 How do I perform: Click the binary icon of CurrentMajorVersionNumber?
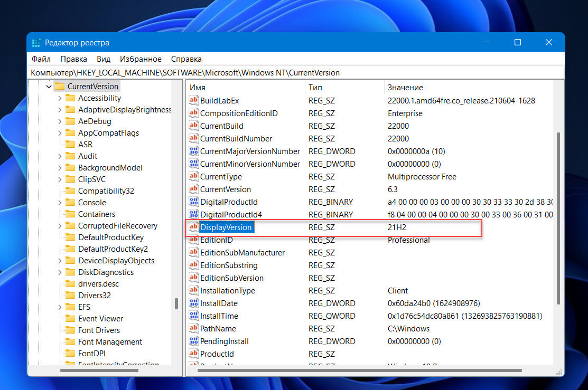[193, 151]
